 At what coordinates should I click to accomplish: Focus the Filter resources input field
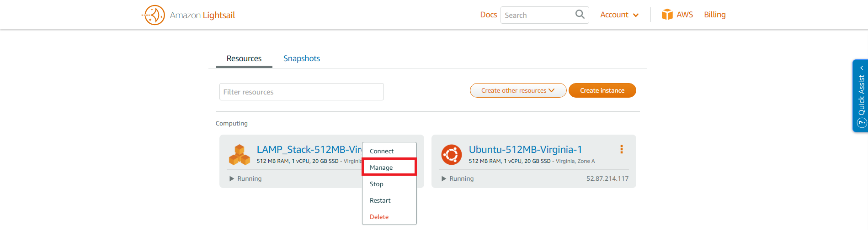click(x=302, y=92)
